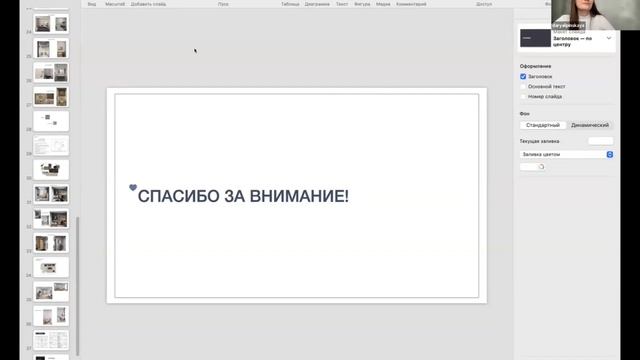Select slide 36 thumbnail in navigator
This screenshot has width=640, height=360.
(x=51, y=316)
